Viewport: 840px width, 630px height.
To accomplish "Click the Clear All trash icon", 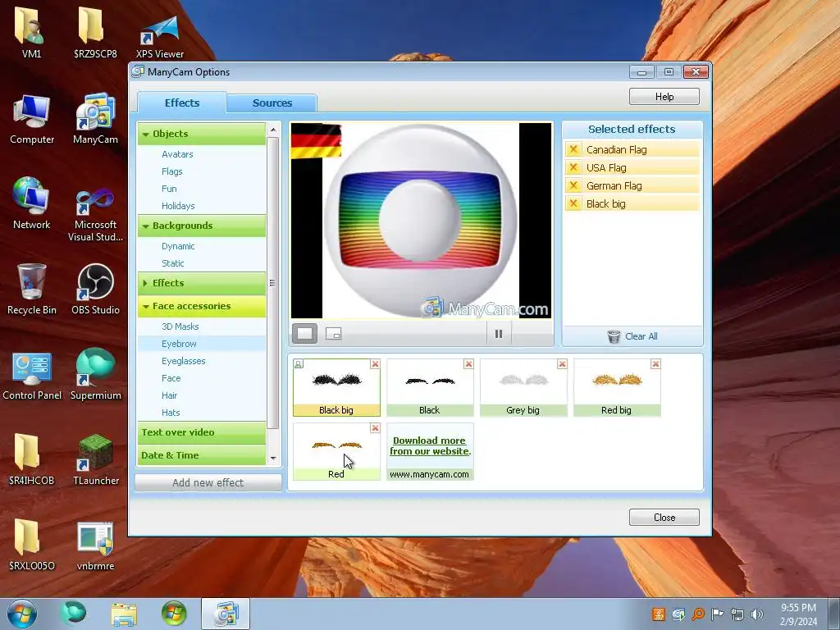I will point(614,336).
